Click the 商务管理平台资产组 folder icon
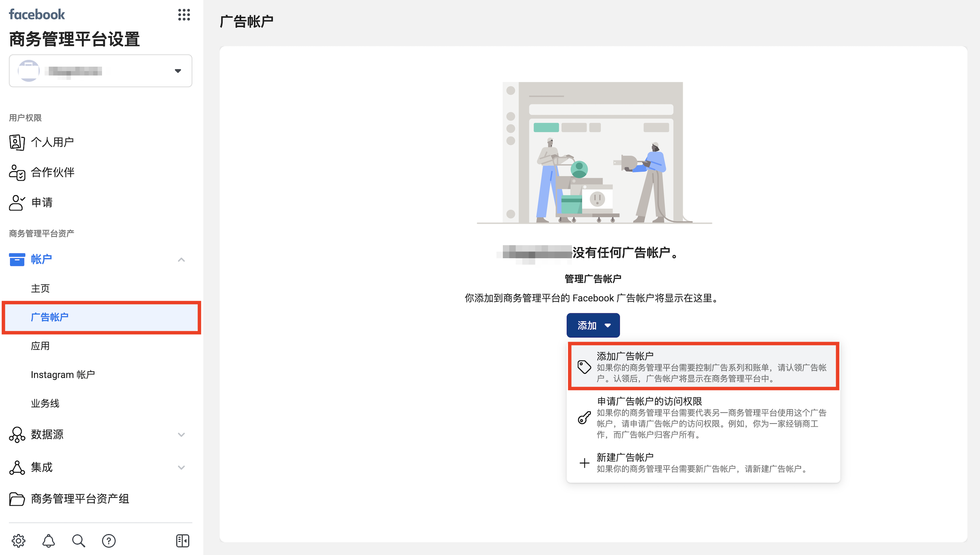980x555 pixels. click(17, 499)
